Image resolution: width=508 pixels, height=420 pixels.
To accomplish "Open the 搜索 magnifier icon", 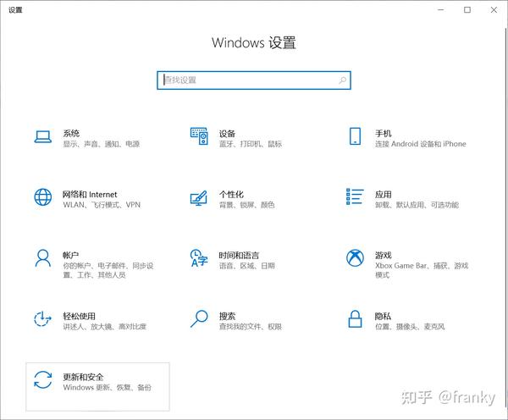I will (199, 319).
